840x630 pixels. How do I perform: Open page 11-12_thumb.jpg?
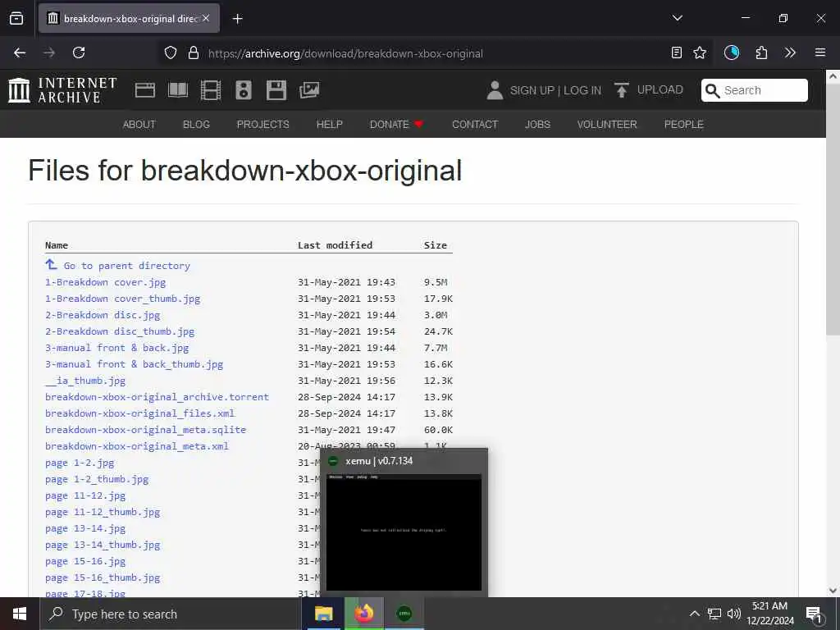coord(103,512)
